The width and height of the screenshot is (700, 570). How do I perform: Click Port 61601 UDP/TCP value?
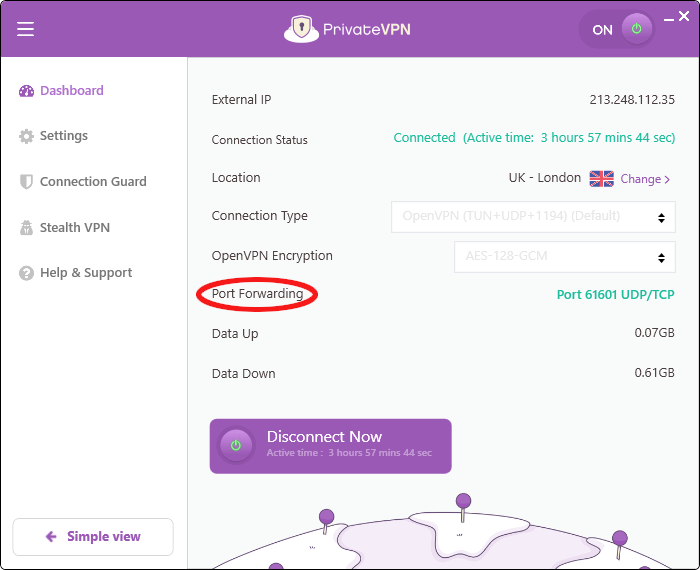[x=616, y=295]
